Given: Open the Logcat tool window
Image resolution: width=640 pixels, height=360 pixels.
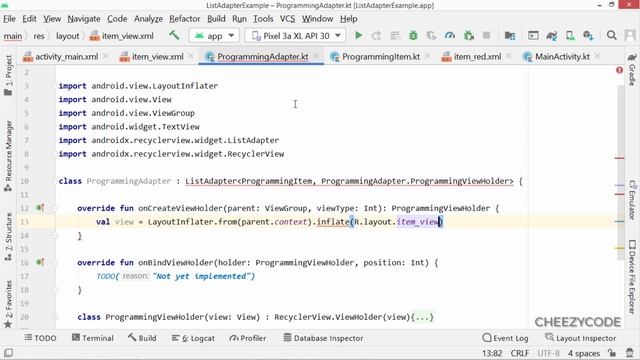Looking at the screenshot, I should (x=193, y=338).
